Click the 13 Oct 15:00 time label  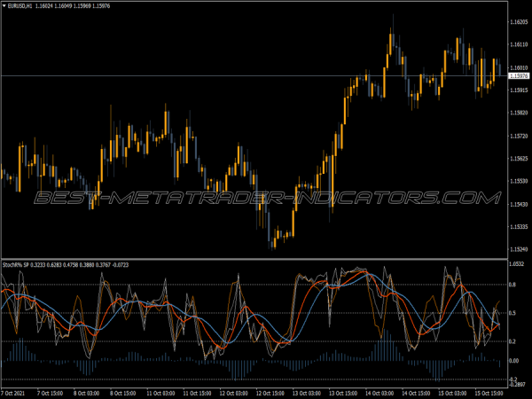pos(343,394)
